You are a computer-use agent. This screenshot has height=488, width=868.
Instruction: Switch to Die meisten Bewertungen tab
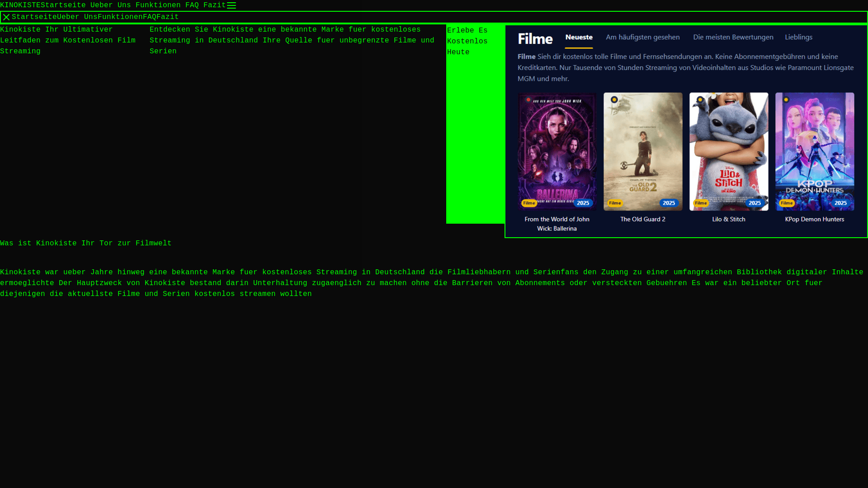point(733,38)
